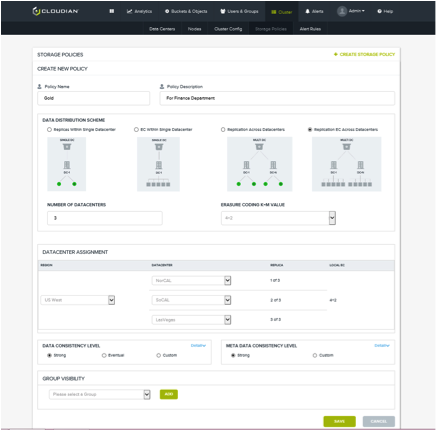Switch to Data Centers tab
Viewport: 437px width, 431px height.
(162, 29)
